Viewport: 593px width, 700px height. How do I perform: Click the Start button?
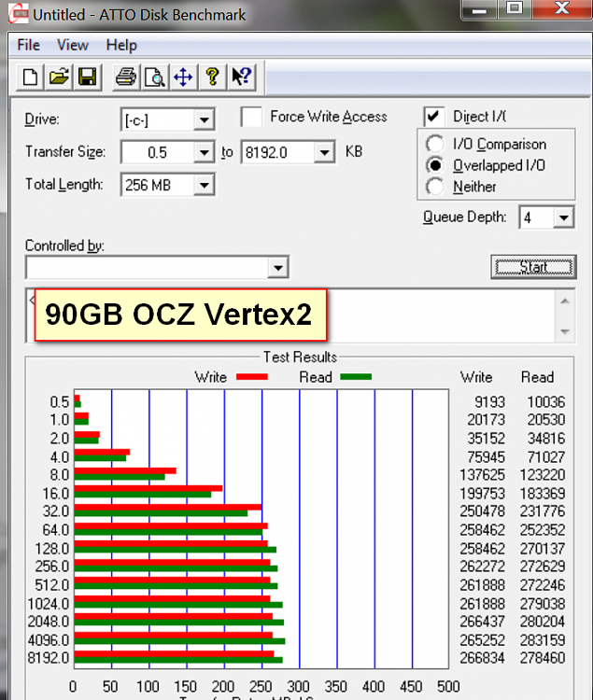click(533, 267)
